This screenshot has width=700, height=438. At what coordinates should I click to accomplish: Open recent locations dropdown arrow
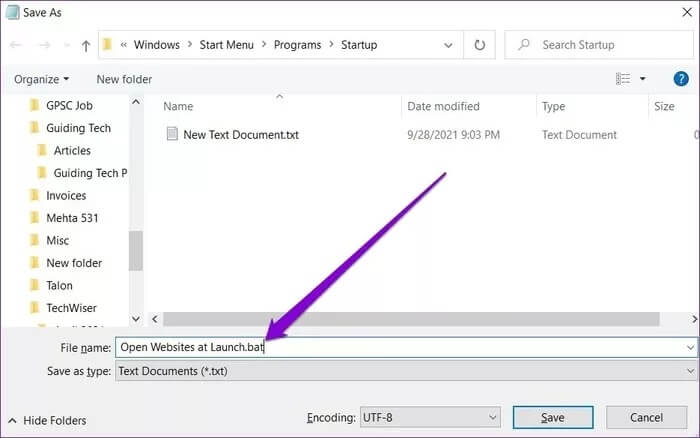[x=67, y=45]
